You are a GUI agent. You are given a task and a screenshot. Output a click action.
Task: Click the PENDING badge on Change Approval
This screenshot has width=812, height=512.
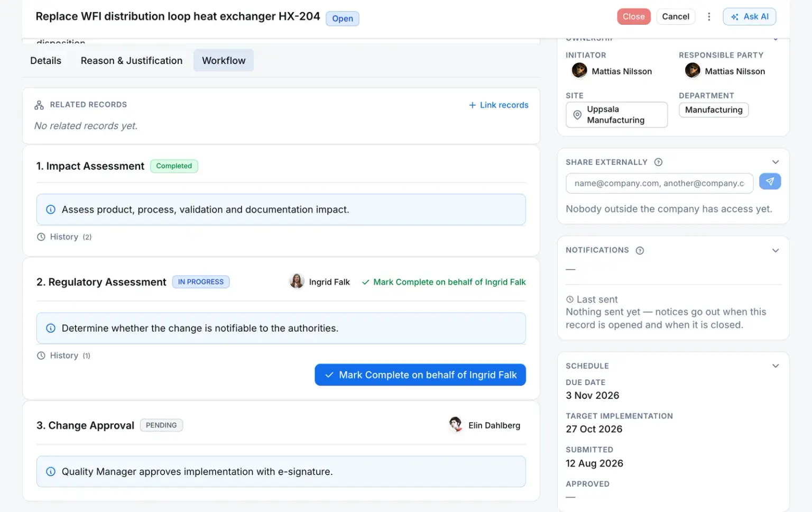161,425
